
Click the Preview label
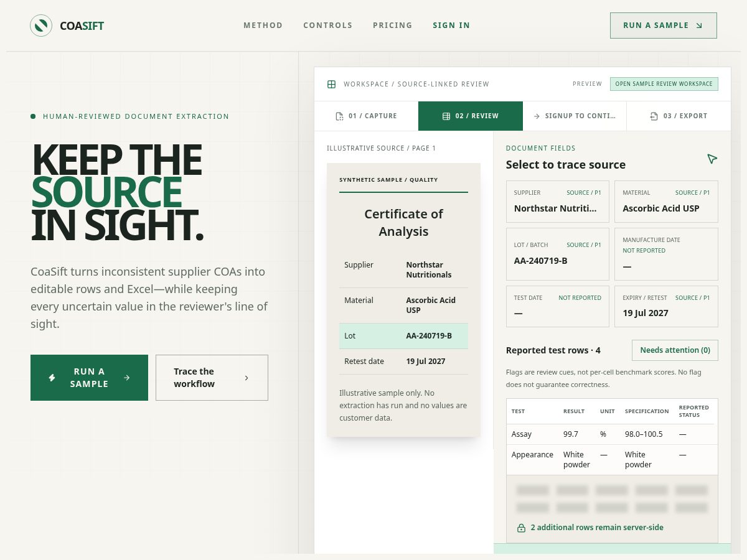(587, 84)
